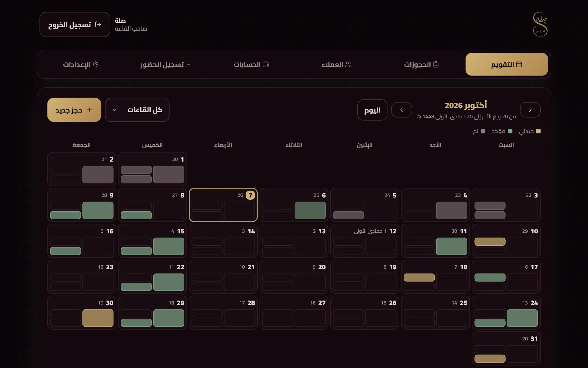Select day 27 calendar cell
Image resolution: width=588 pixels, height=368 pixels.
tap(294, 312)
